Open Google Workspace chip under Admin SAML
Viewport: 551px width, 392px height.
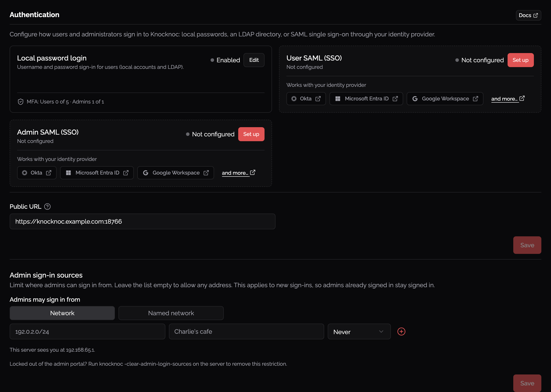point(175,173)
